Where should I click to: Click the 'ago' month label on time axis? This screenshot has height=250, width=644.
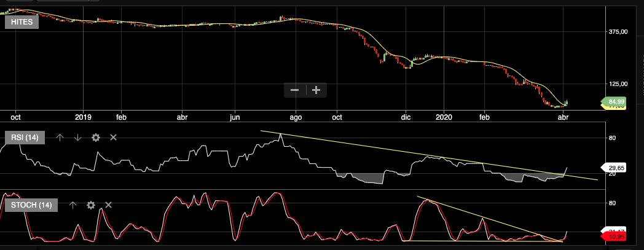pos(296,116)
